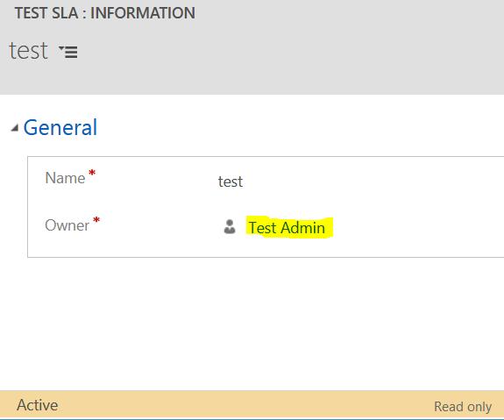Open the TEST SLA : INFORMATION form selector
Image resolution: width=504 pixels, height=420 pixels.
(105, 13)
